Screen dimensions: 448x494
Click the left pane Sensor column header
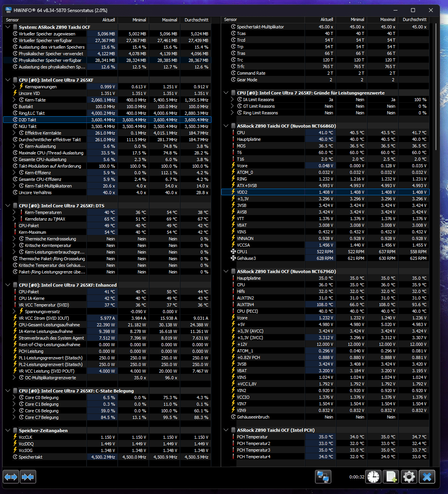pos(45,20)
